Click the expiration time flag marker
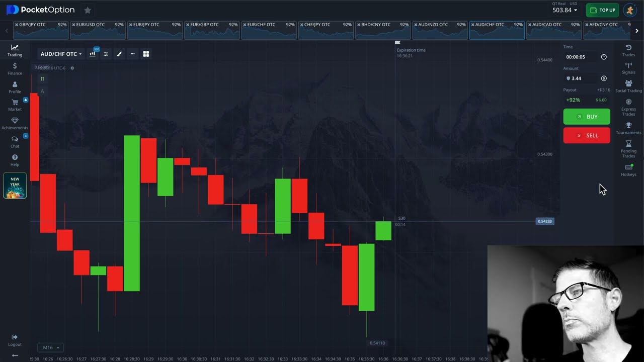The height and width of the screenshot is (362, 644). 397,43
